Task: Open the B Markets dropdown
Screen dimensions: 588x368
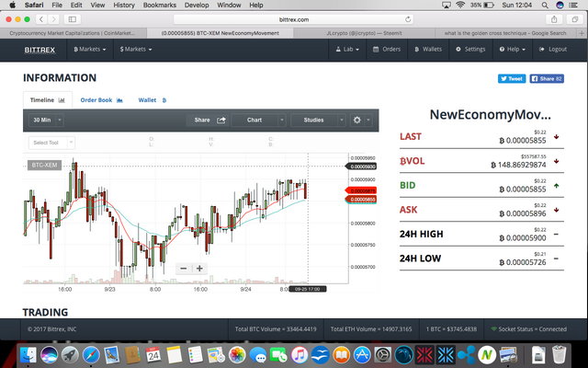Action: (90, 49)
